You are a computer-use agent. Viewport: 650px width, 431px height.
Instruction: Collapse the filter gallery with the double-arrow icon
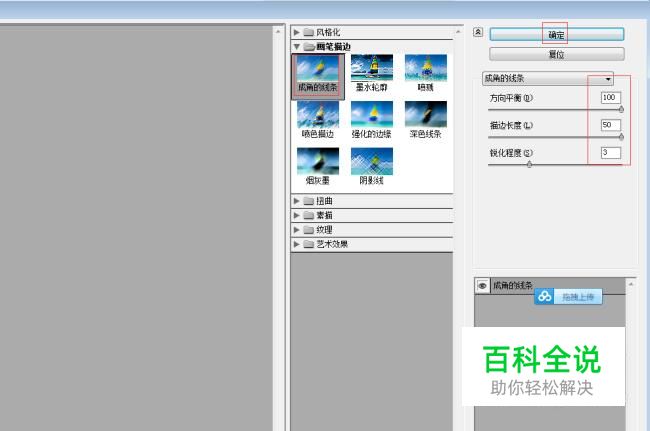coord(478,32)
